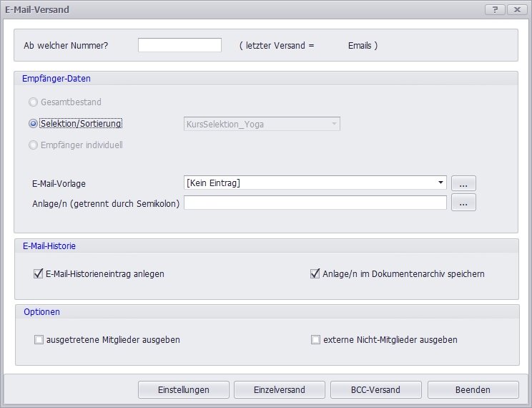This screenshot has width=532, height=408.
Task: Choose the Selektion/Sortierung radio option
Action: (34, 124)
